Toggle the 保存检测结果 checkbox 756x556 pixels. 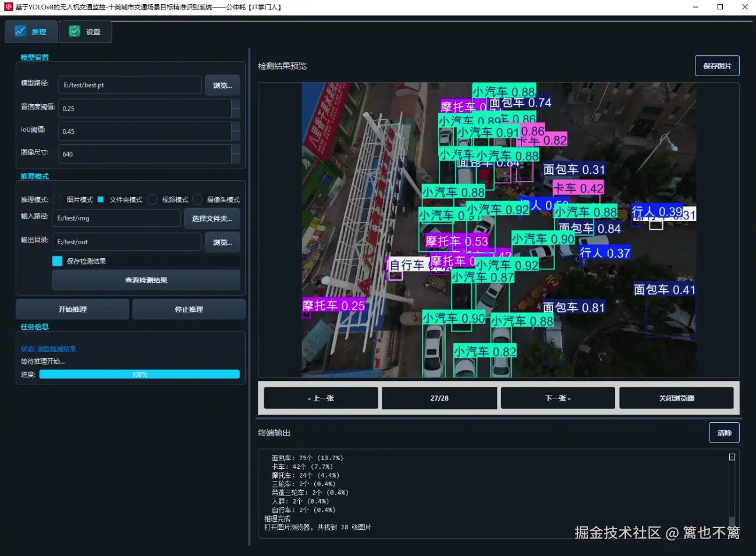pos(57,261)
